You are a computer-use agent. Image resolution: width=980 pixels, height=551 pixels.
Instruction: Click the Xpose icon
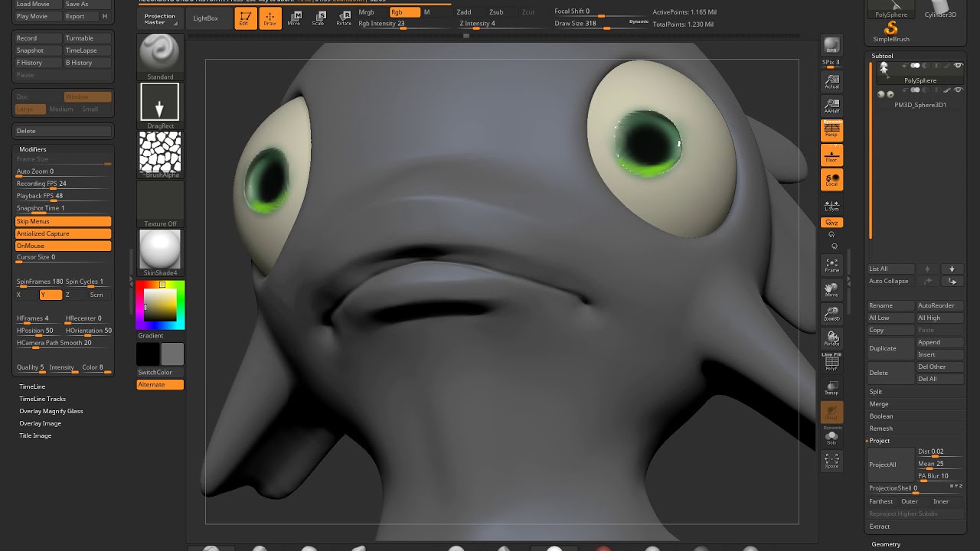point(831,461)
